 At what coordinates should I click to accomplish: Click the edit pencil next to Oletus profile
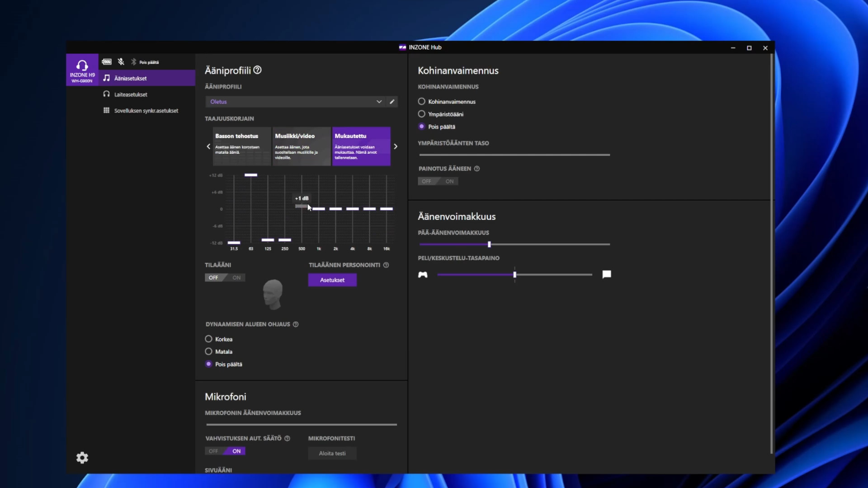[x=392, y=102]
